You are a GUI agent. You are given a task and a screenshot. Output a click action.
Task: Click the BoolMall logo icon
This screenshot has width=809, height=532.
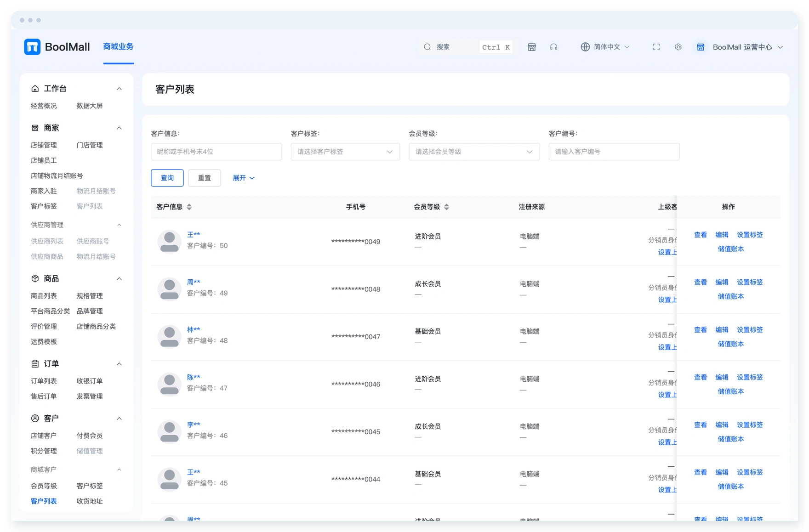(x=32, y=47)
